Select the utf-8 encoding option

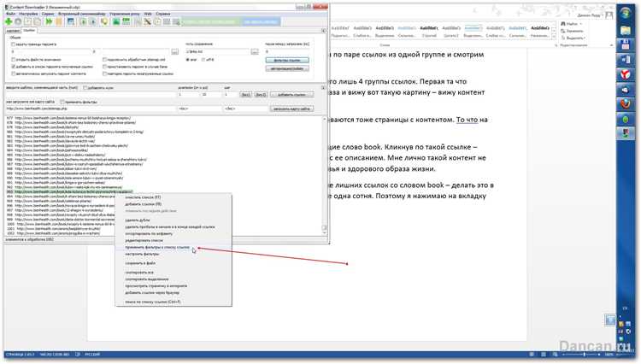click(203, 60)
